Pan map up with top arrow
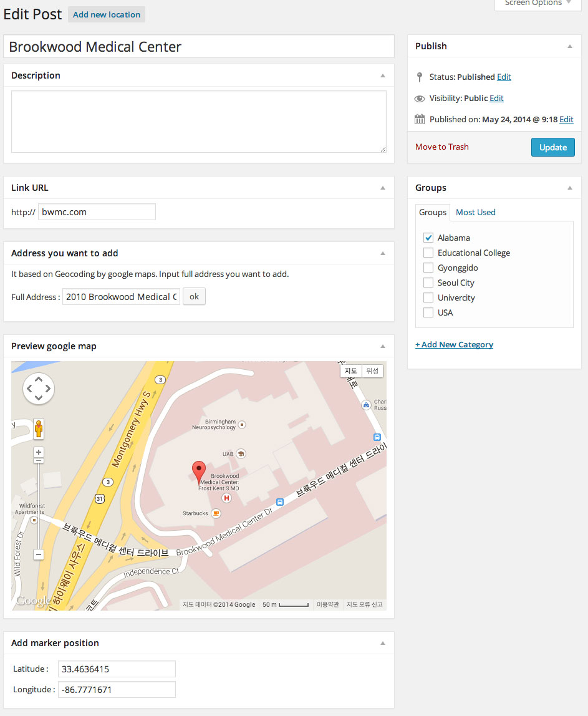This screenshot has width=588, height=716. [x=39, y=379]
